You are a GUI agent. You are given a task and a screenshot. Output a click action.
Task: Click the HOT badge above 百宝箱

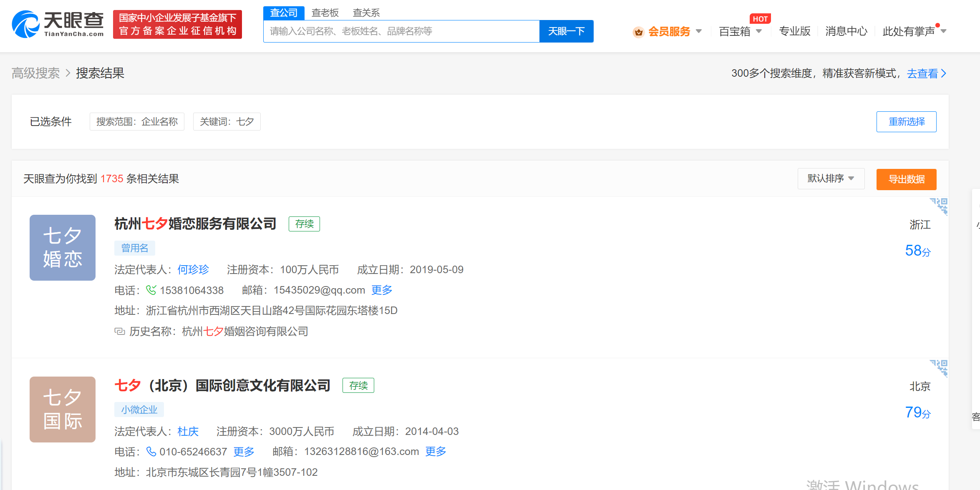tap(760, 18)
